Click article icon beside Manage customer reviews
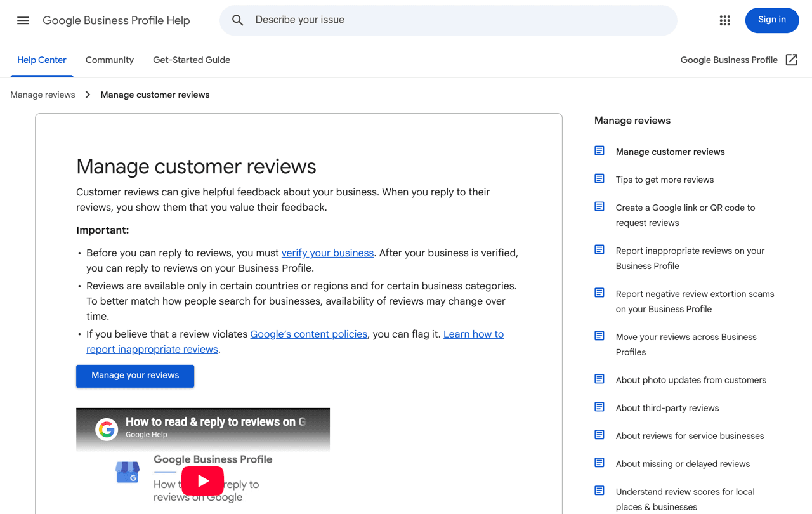The height and width of the screenshot is (514, 812). 599,150
